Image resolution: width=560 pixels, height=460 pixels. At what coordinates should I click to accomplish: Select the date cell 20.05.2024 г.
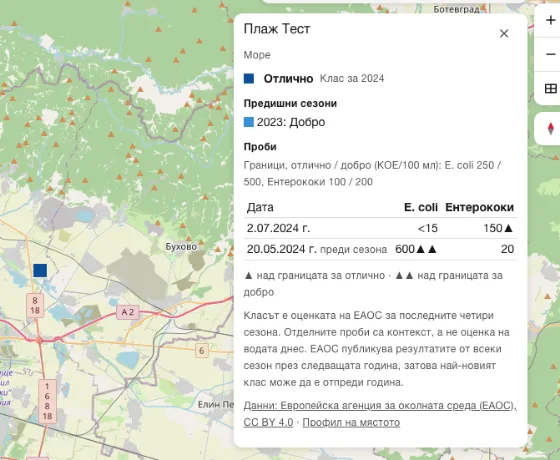click(282, 249)
